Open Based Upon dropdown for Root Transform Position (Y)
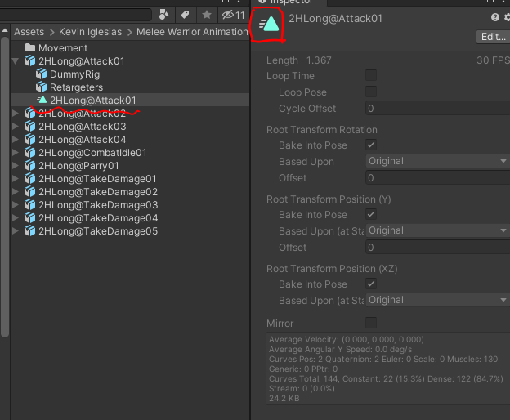The image size is (510, 420). [x=437, y=230]
